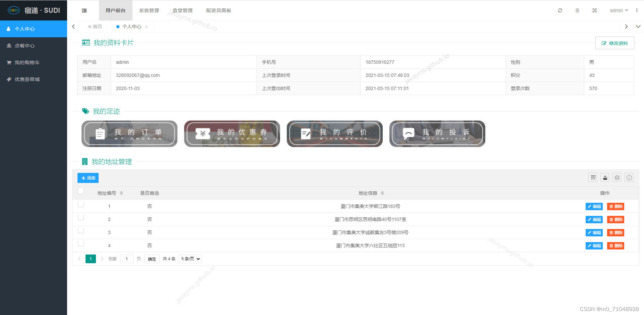644x315 pixels.
Task: Collapse the sidebar with the menu toggle icon
Action: (x=84, y=10)
